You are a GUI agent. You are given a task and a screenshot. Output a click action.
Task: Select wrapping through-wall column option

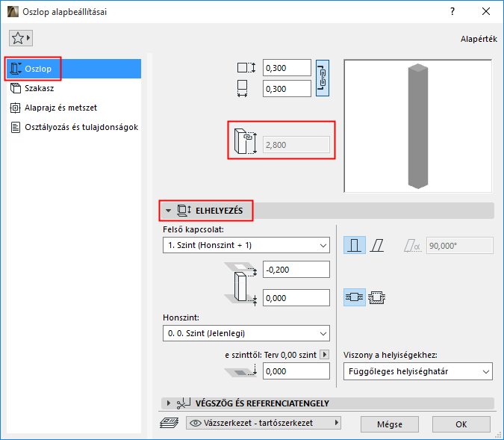click(354, 297)
